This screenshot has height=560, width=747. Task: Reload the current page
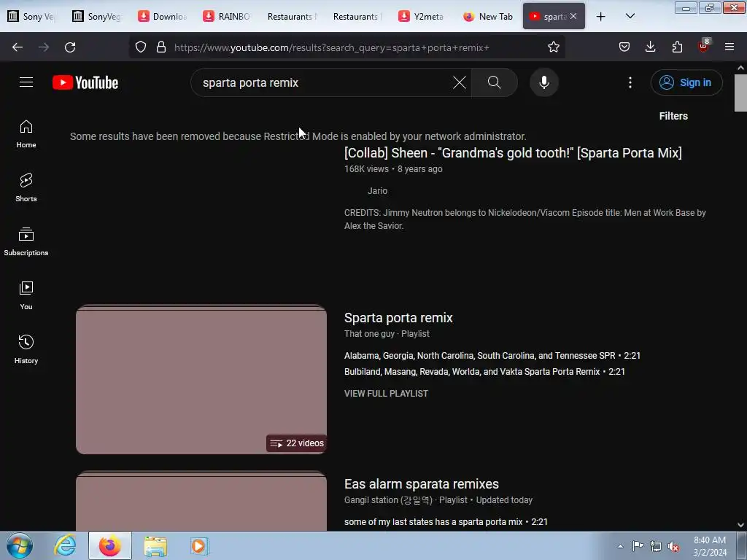[x=70, y=47]
